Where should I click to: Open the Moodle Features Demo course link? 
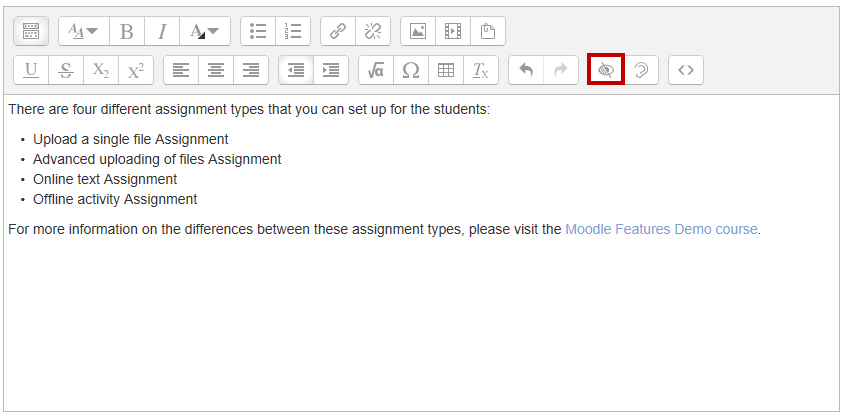661,229
